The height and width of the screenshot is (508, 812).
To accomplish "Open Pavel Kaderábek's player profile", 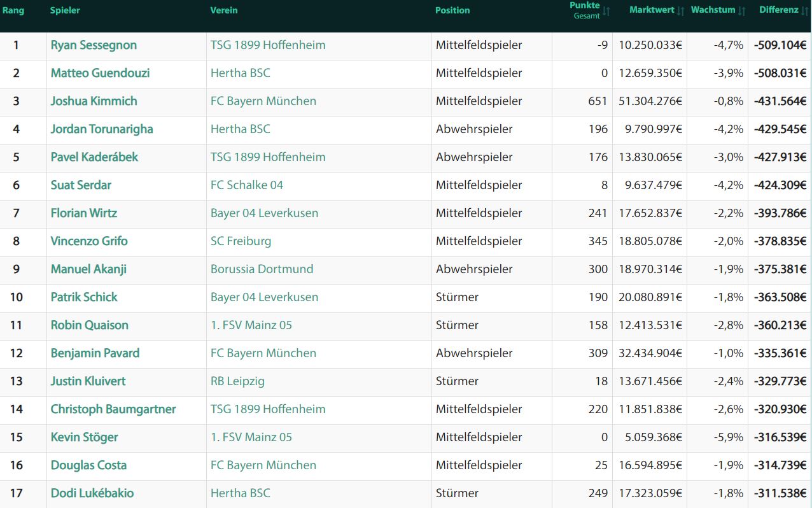I will tap(94, 157).
